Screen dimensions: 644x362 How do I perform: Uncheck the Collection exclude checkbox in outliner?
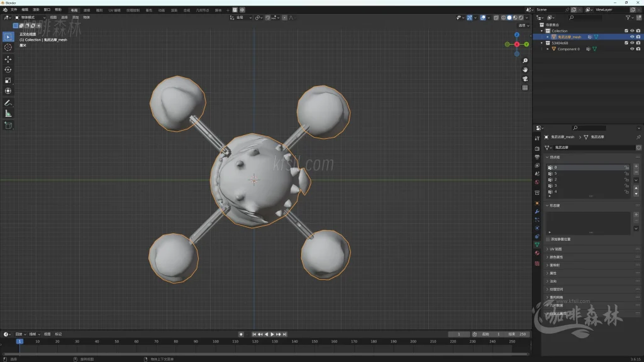[626, 31]
